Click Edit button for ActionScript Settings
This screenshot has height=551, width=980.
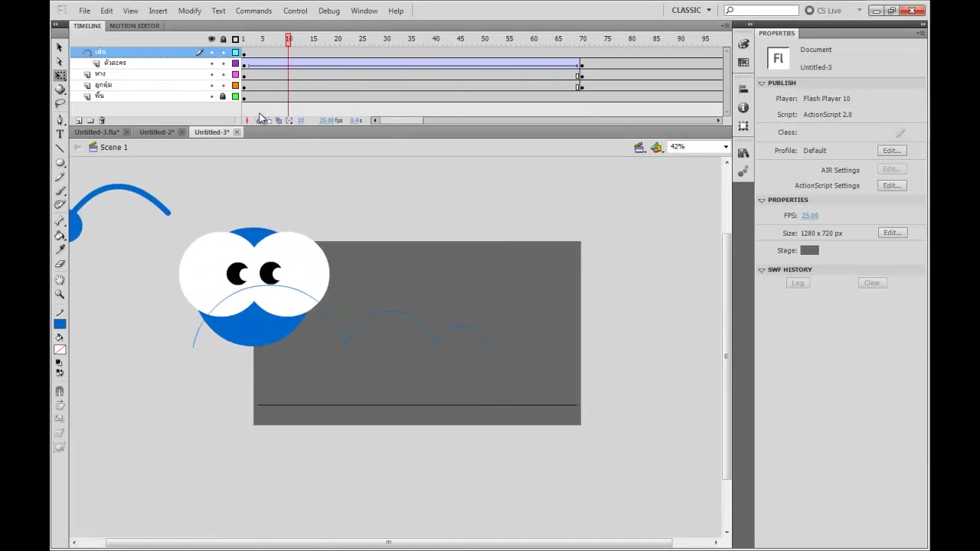[892, 185]
